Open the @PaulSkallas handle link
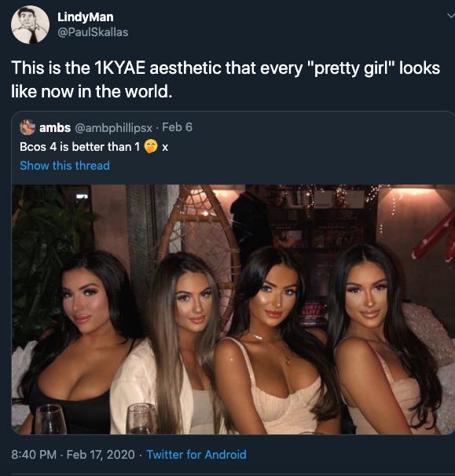Screen dimensions: 455x476 tap(93, 32)
